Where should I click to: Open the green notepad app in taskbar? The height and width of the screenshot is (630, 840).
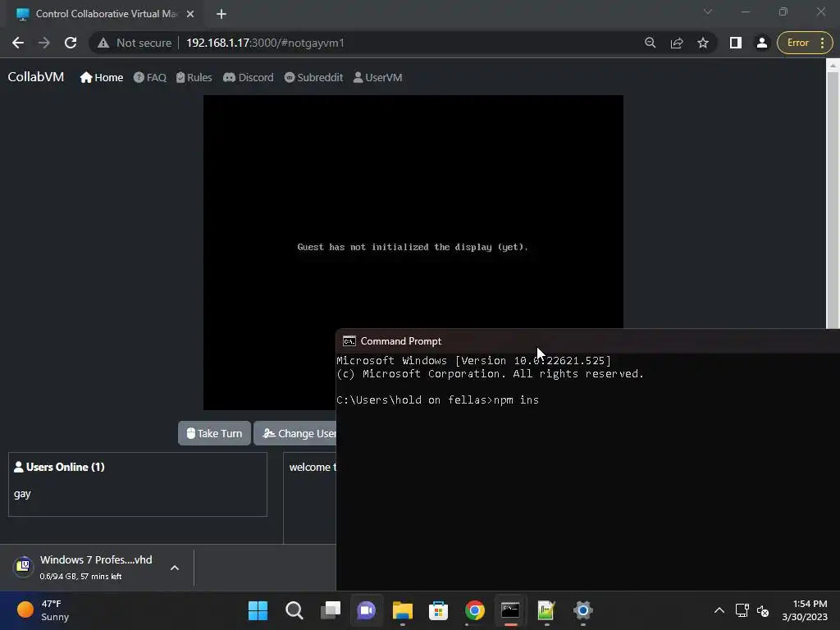pos(546,610)
